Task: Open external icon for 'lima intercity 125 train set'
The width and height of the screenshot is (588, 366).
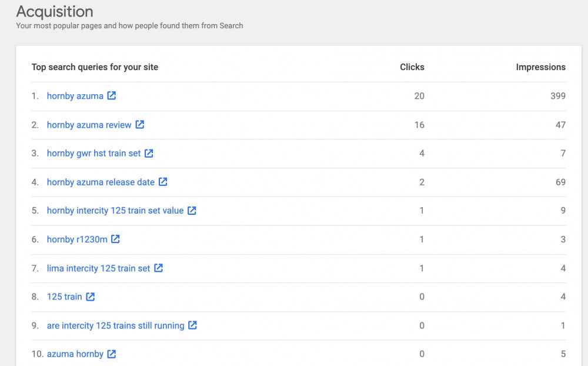Action: tap(159, 268)
